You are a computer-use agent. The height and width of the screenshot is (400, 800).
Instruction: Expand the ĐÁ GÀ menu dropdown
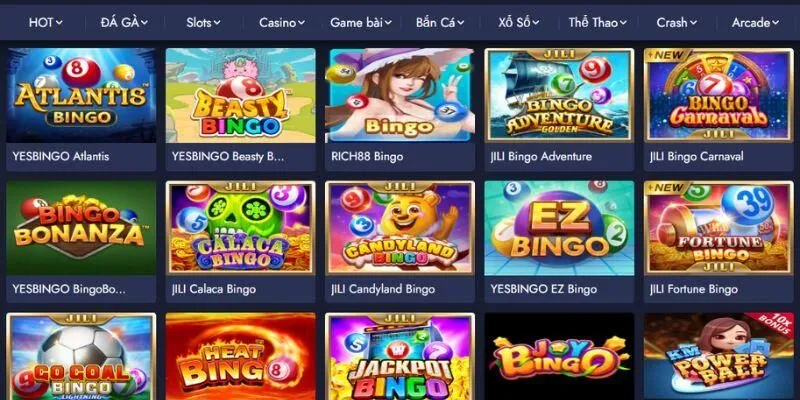click(124, 22)
